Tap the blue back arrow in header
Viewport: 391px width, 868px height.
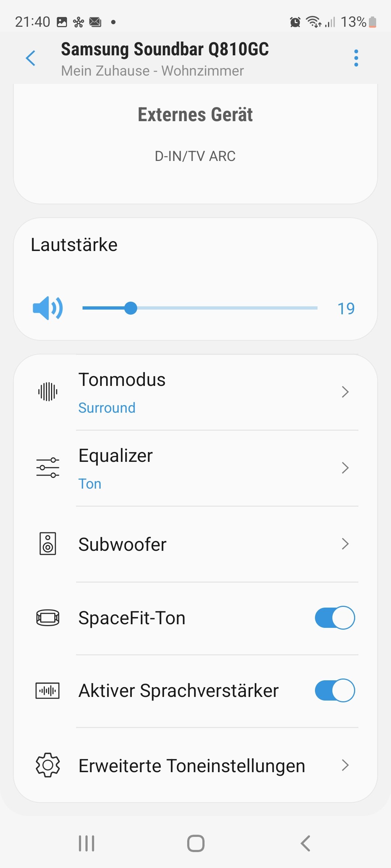pos(31,58)
